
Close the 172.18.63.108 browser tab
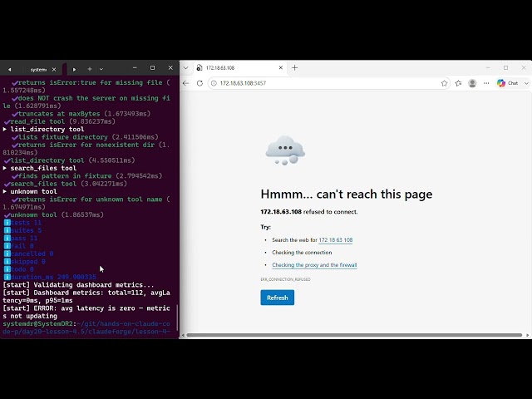coord(281,68)
